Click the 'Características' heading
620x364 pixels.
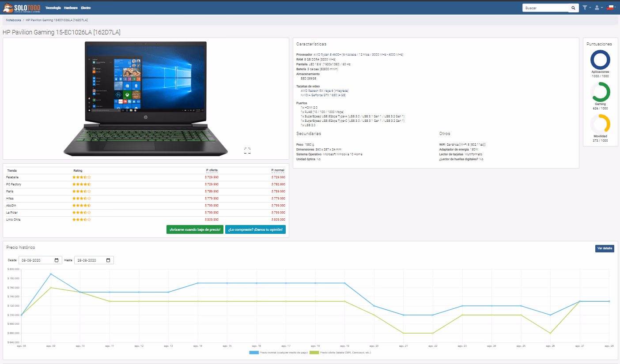[x=311, y=44]
